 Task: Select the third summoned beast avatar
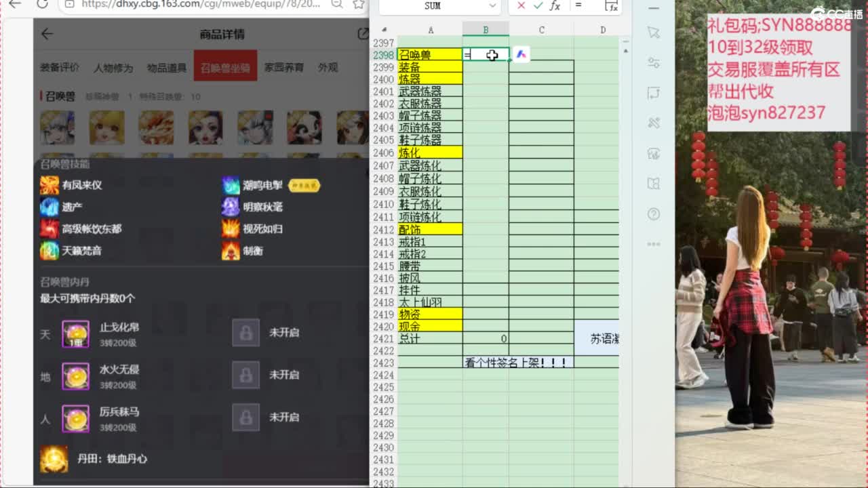[x=156, y=127]
